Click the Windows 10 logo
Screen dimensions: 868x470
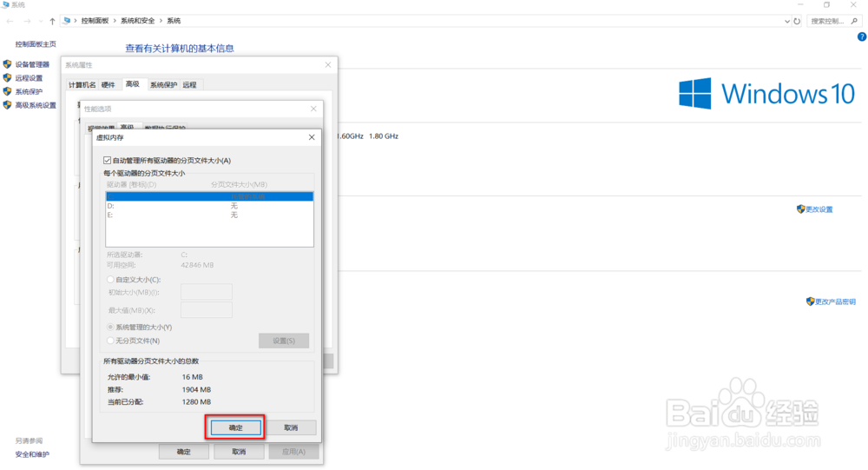pos(766,93)
